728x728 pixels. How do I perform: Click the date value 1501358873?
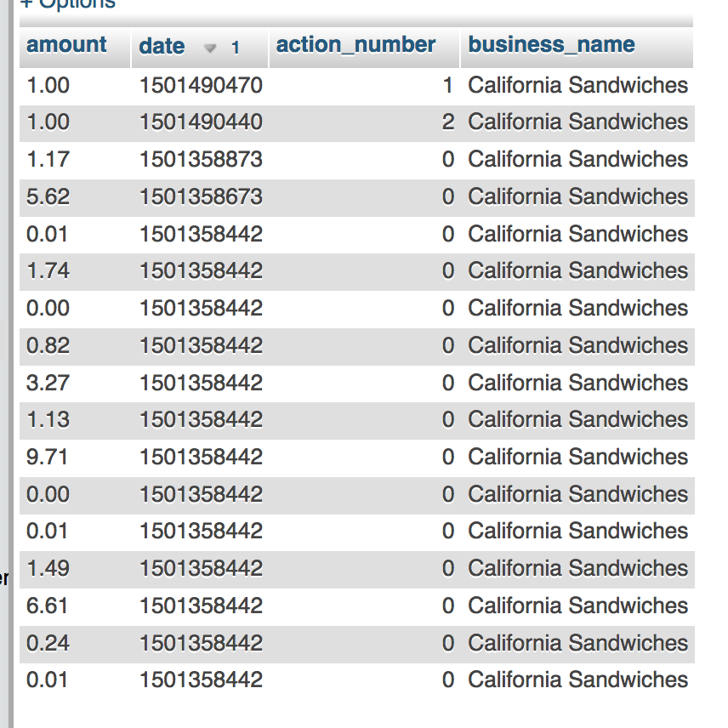201,160
